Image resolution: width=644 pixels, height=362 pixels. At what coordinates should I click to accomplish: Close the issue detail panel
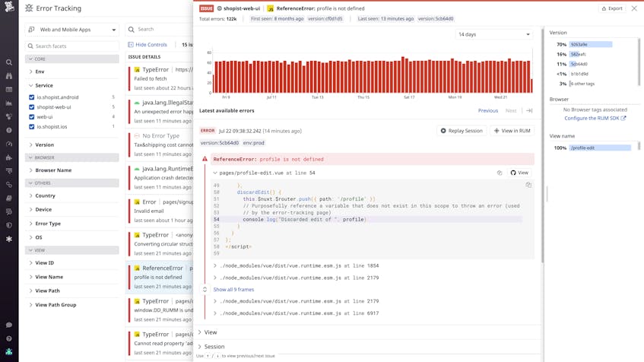[x=634, y=8]
